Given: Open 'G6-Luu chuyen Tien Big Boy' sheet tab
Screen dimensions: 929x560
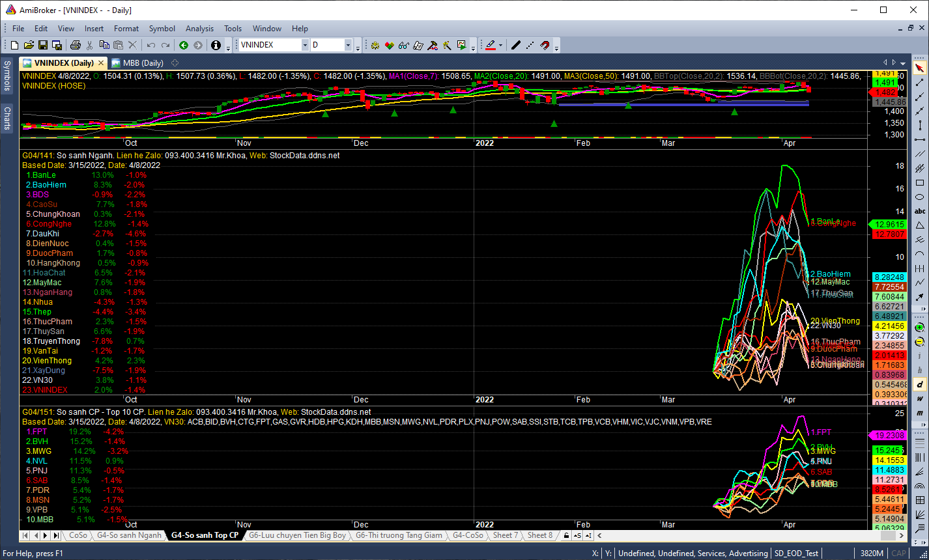Looking at the screenshot, I should click(296, 535).
